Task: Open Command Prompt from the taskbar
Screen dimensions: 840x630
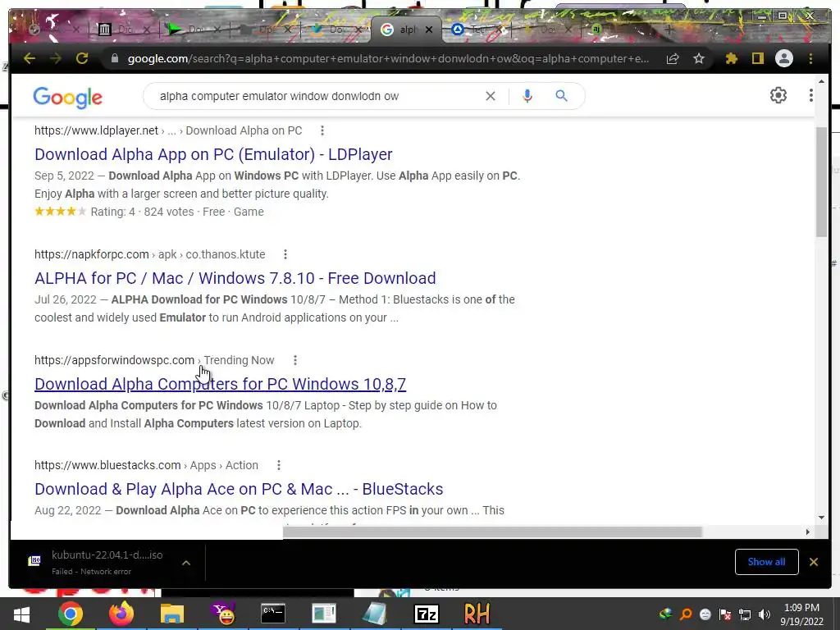Action: point(272,614)
